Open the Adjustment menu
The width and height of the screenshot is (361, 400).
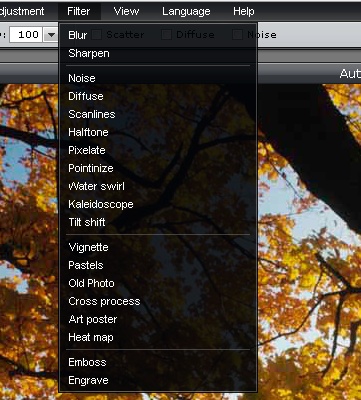click(x=22, y=11)
